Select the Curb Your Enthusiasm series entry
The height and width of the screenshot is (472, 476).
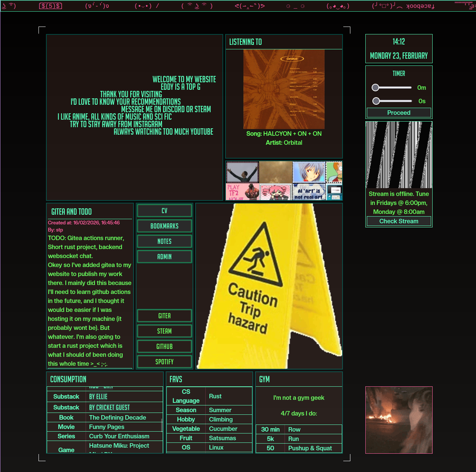click(119, 436)
